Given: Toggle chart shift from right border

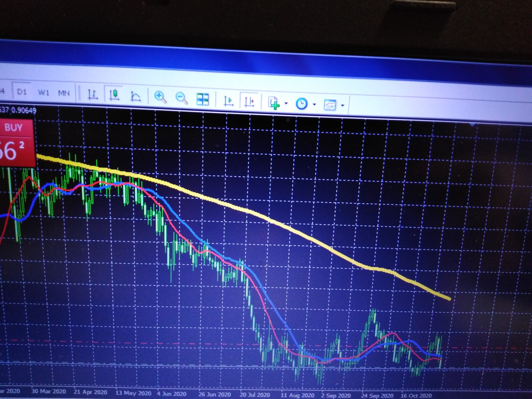Looking at the screenshot, I should coord(249,102).
